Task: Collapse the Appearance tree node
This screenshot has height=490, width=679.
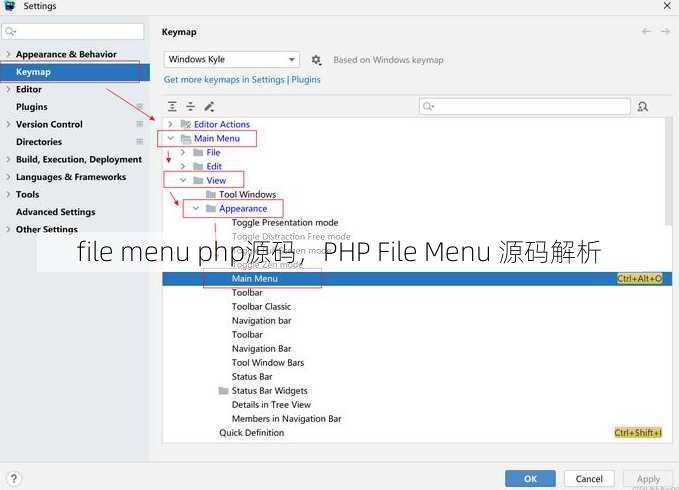Action: [x=196, y=208]
